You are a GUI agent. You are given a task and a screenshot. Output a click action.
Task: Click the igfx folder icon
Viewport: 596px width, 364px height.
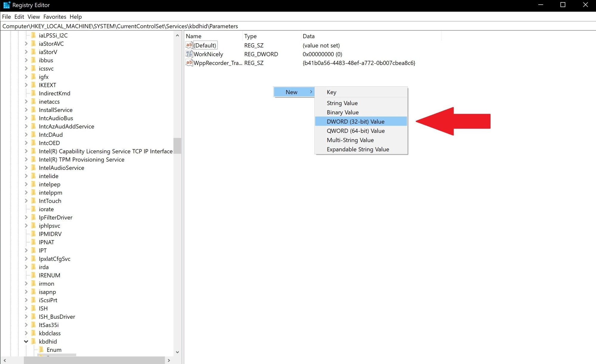pos(34,77)
